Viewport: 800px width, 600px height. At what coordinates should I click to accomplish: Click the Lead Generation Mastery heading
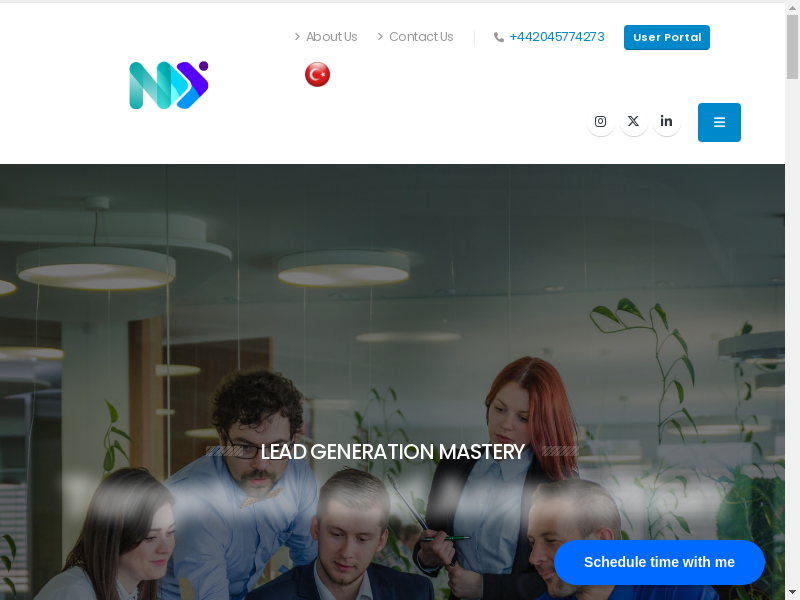click(392, 452)
